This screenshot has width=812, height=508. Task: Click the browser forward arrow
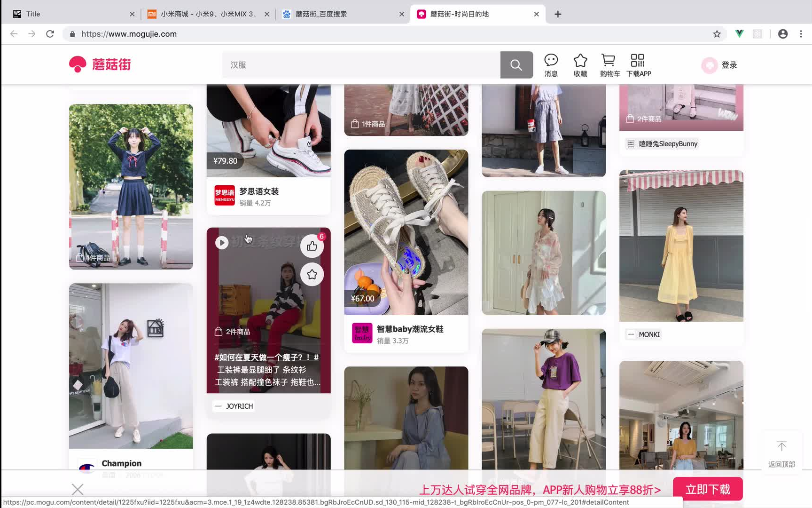pyautogui.click(x=31, y=34)
